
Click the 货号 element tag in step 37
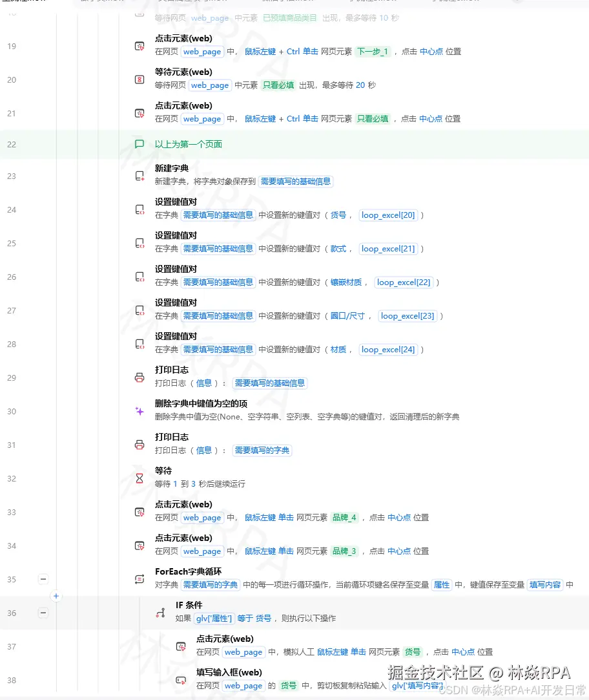point(412,652)
